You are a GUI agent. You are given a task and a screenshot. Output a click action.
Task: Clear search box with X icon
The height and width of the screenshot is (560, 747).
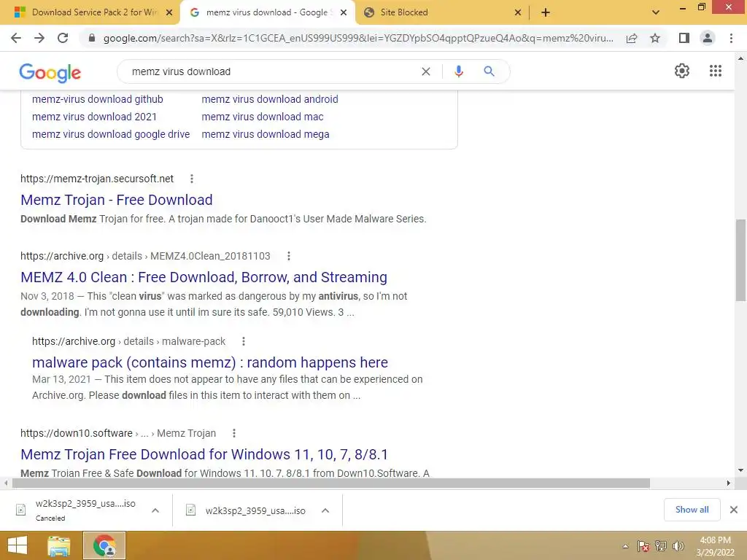426,71
